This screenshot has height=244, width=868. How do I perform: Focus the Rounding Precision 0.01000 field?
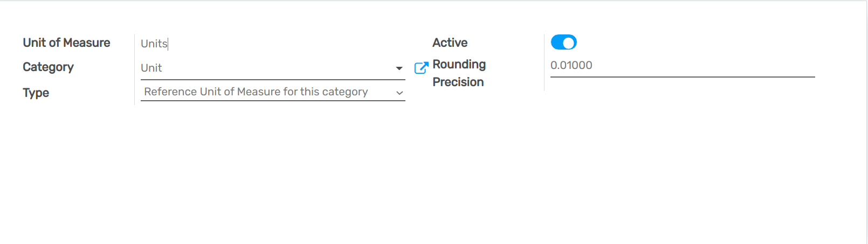(x=682, y=66)
